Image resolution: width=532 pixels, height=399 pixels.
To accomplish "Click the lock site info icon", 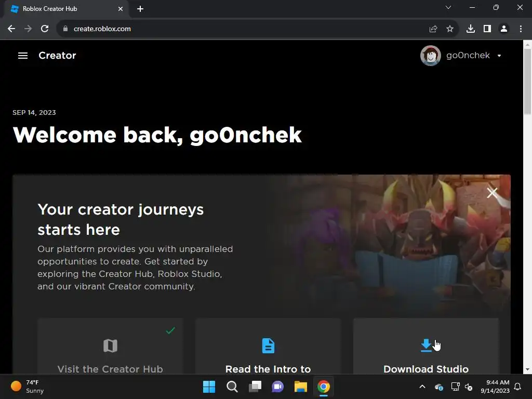I will click(x=65, y=29).
